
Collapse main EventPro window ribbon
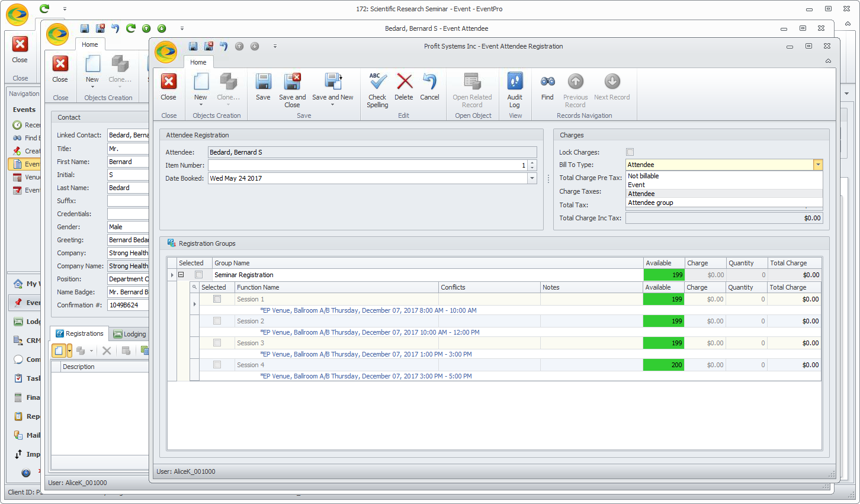pyautogui.click(x=848, y=24)
